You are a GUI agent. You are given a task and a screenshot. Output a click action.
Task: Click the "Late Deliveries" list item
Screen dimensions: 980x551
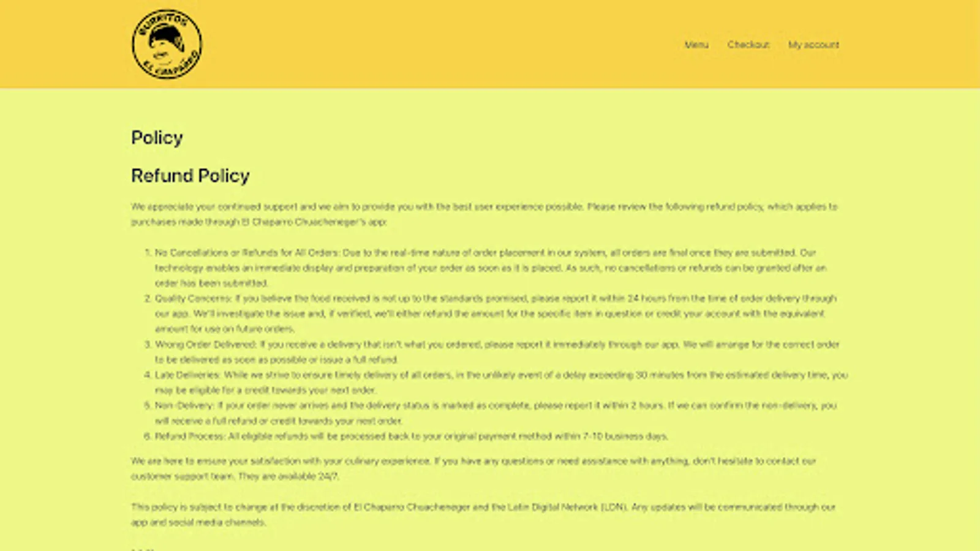coord(501,383)
